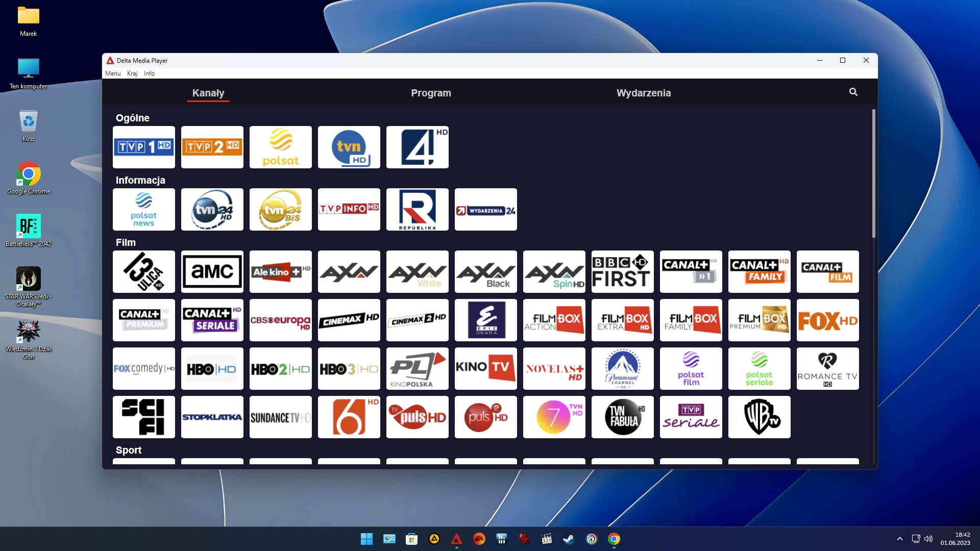This screenshot has height=551, width=980.
Task: Open the Cinemax 2 HD channel
Action: tap(418, 320)
